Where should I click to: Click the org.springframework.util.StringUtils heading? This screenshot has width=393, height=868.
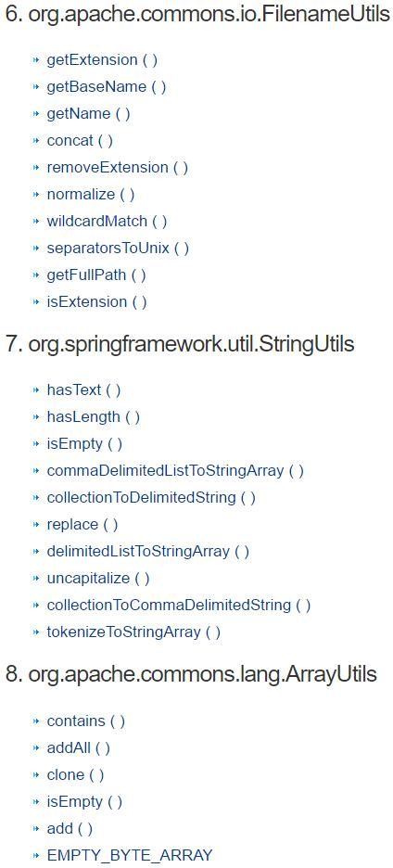[180, 344]
